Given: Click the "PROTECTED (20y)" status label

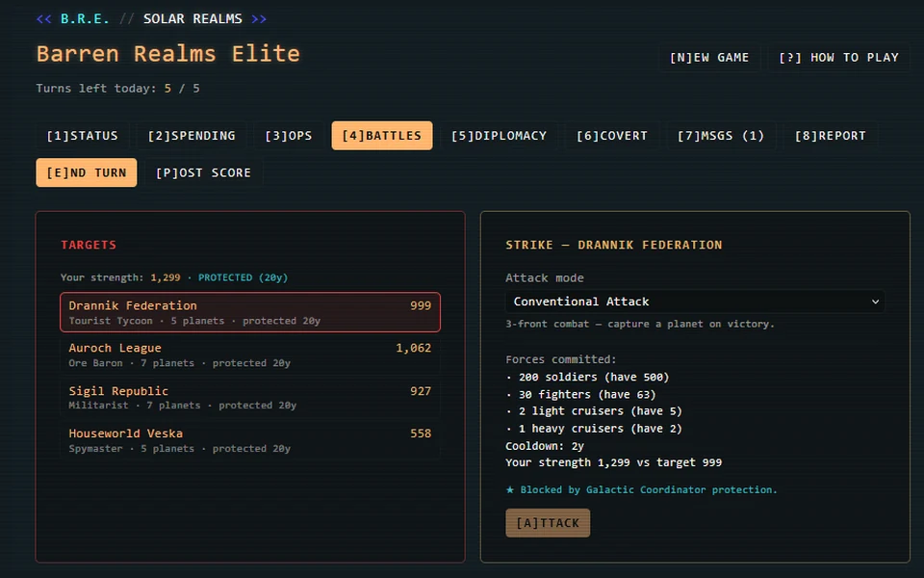Looking at the screenshot, I should click(243, 277).
